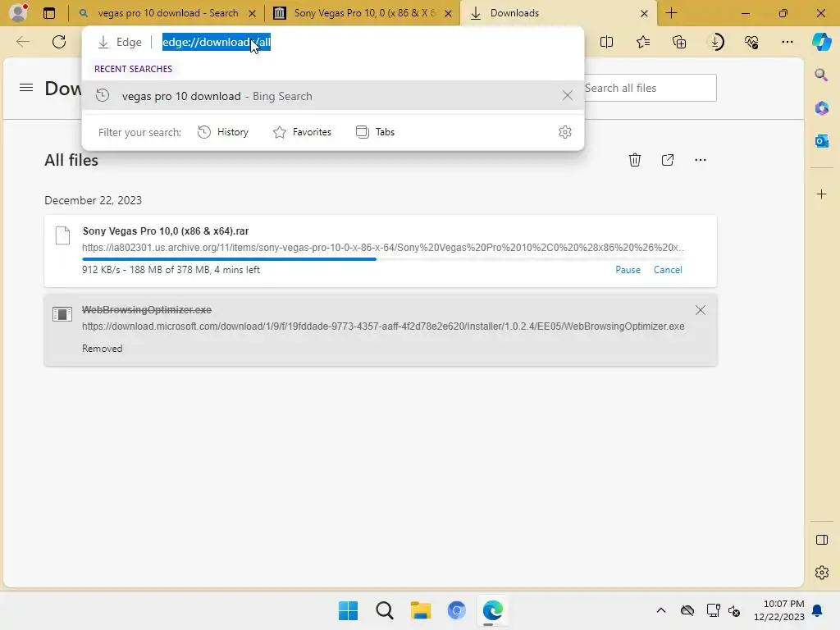Filter search by Favorites
This screenshot has height=630, width=840.
pos(302,132)
